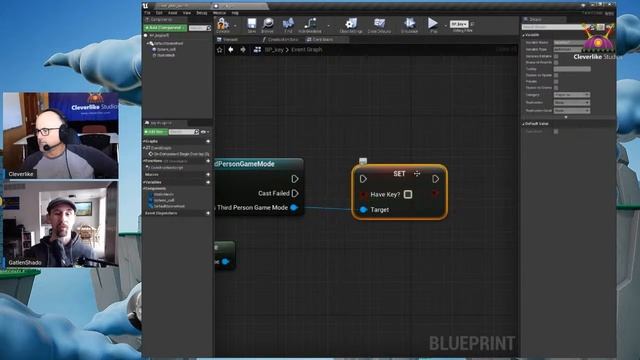Click the add plus icon on Graphs row
Screen dimensions: 640x360
208,141
